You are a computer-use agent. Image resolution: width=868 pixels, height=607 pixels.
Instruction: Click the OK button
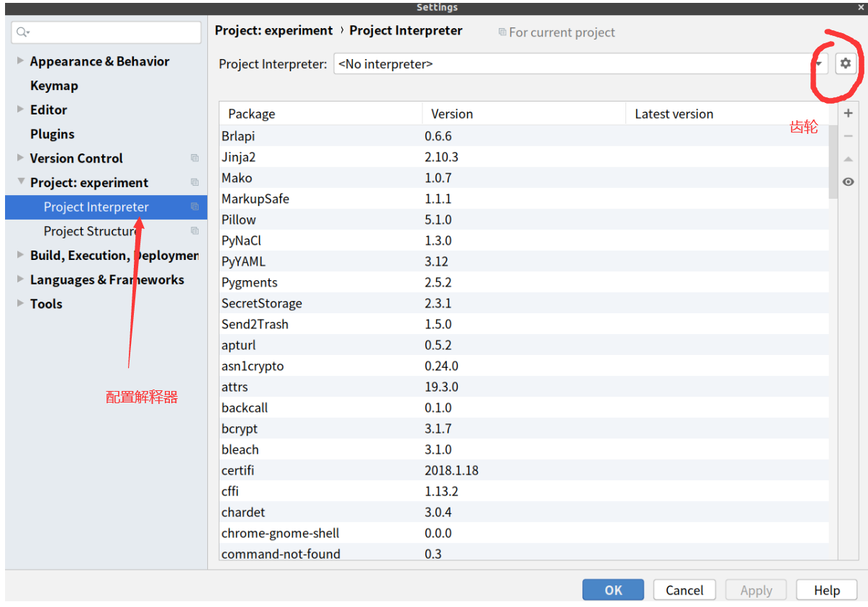pyautogui.click(x=613, y=590)
